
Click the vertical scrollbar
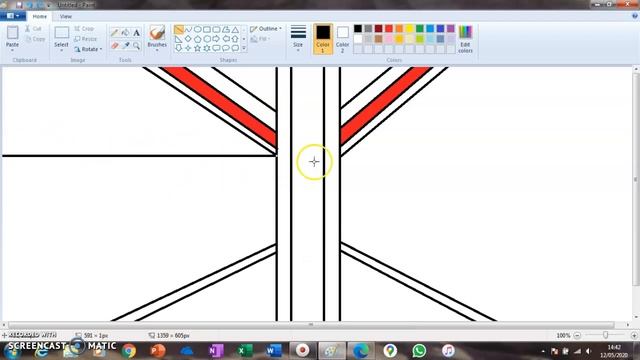pos(636,180)
